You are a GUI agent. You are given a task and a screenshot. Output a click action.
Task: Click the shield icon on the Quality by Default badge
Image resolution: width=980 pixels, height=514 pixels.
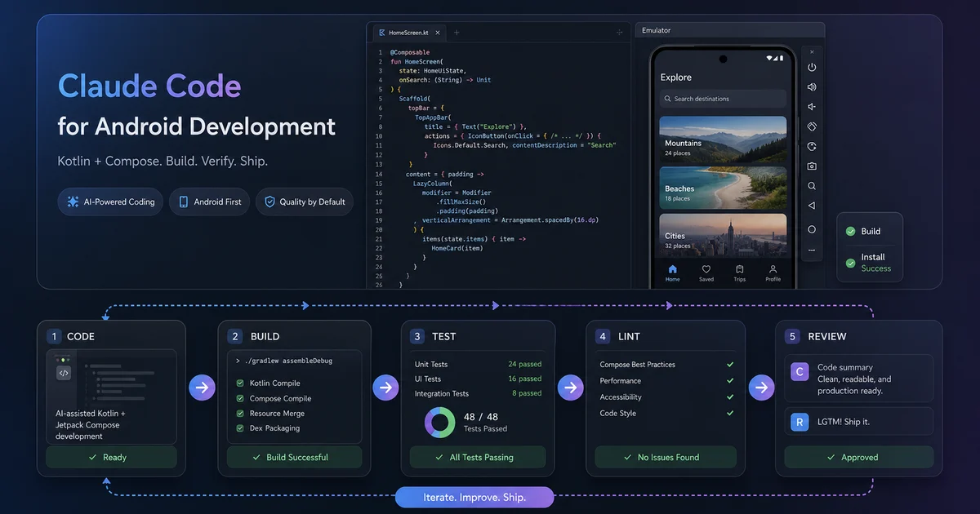point(270,202)
